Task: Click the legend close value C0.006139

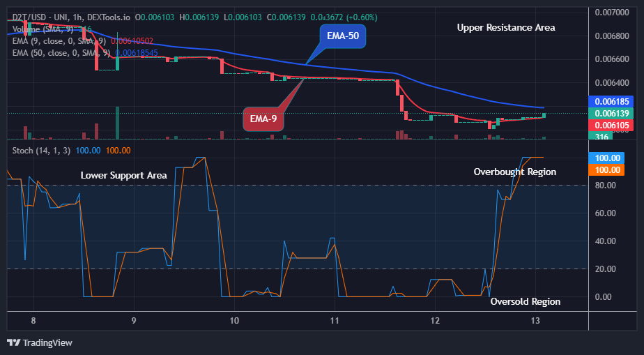Action: click(x=286, y=17)
